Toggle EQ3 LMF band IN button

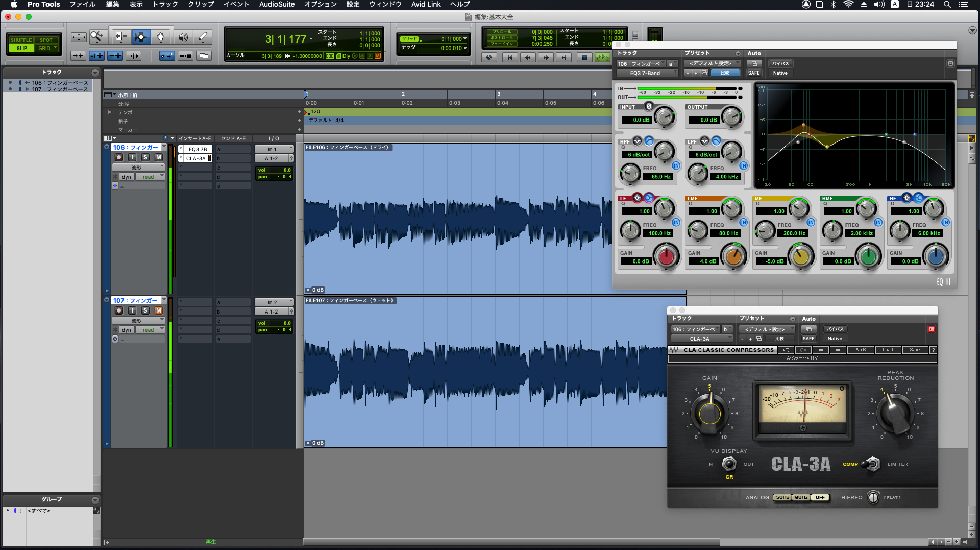coord(744,222)
